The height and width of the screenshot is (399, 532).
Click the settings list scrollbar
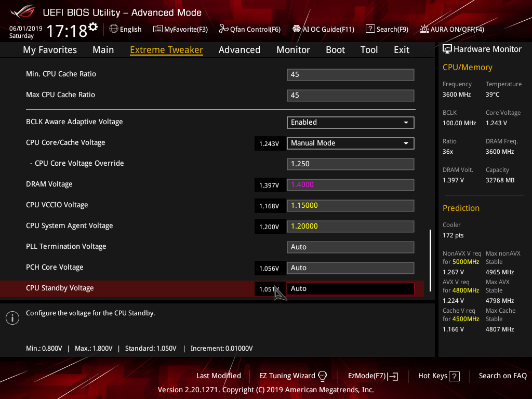[x=430, y=260]
